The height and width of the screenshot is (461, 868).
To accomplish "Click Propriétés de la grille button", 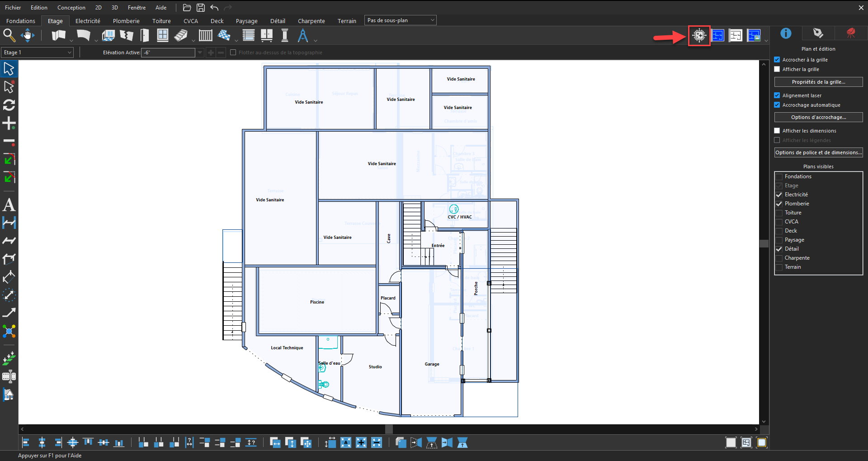I will (x=818, y=82).
